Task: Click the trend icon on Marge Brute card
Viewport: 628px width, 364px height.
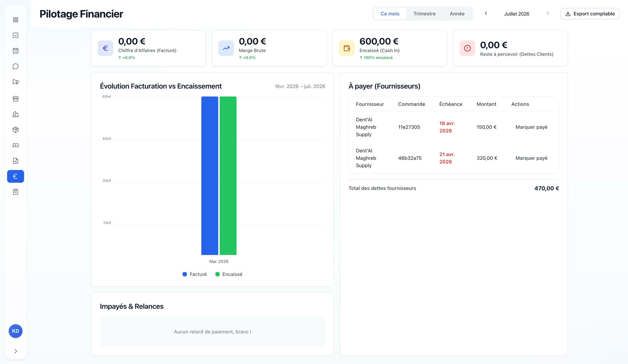Action: [x=226, y=48]
